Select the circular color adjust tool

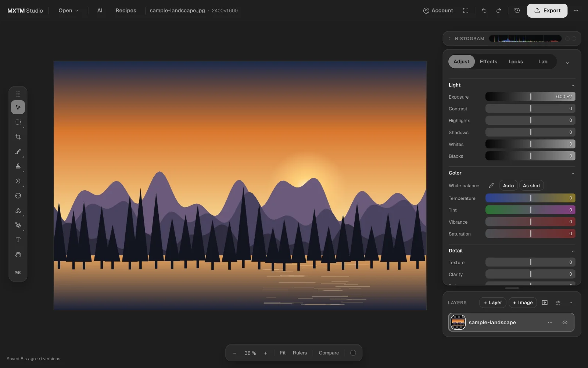[18, 195]
